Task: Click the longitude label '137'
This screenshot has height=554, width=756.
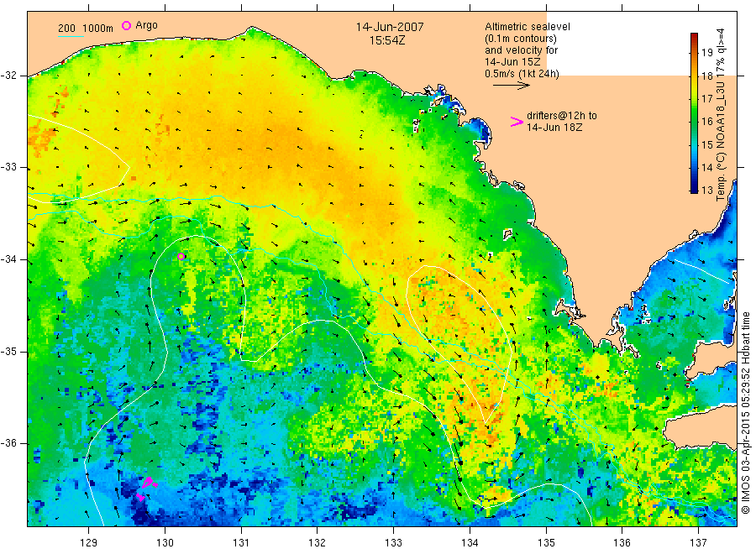Action: 698,542
